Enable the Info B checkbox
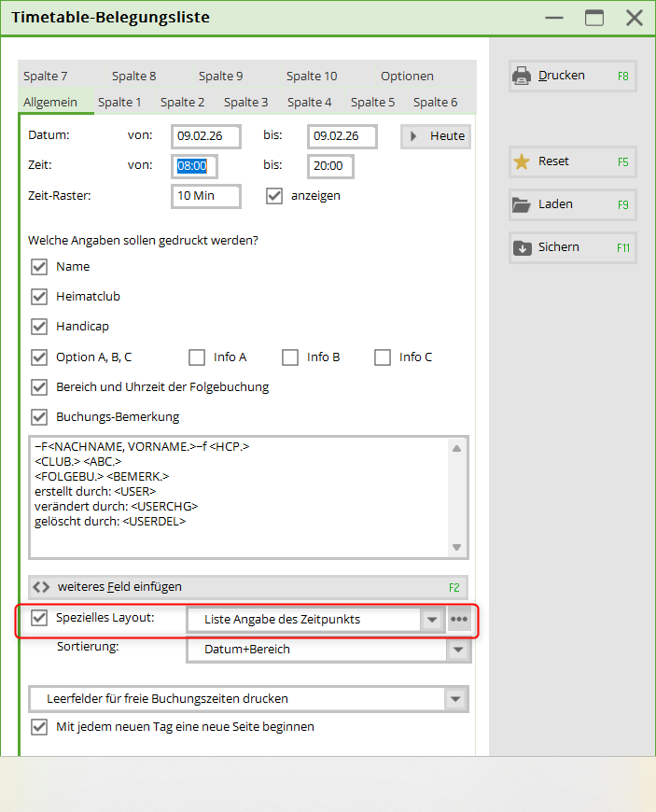The image size is (656, 812). pos(290,357)
